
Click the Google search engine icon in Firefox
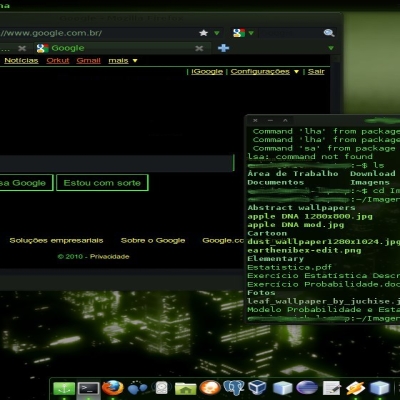239,33
